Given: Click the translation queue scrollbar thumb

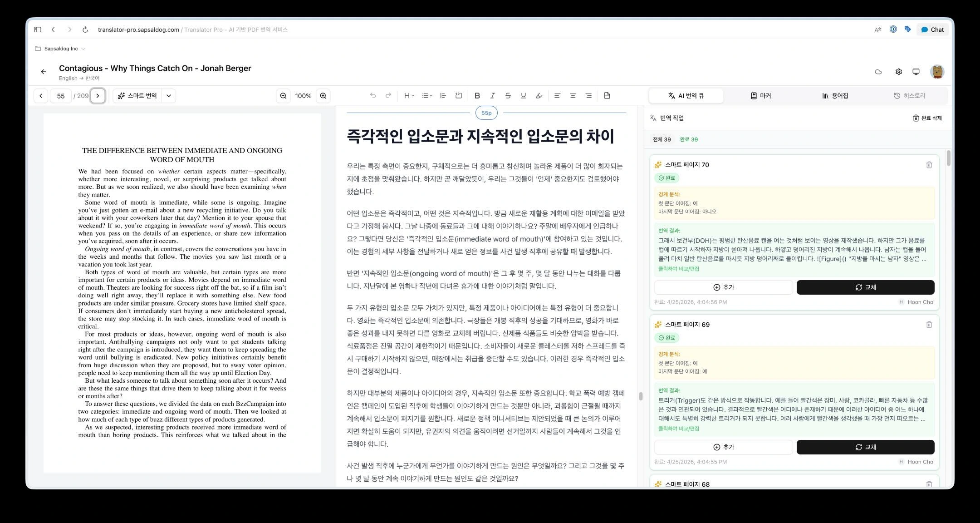Looking at the screenshot, I should click(948, 158).
